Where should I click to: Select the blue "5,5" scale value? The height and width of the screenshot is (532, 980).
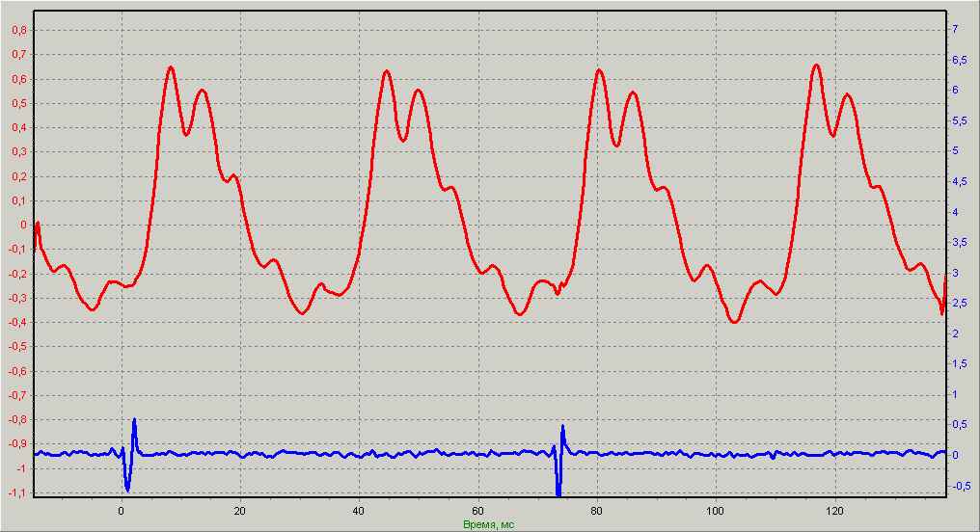click(x=959, y=120)
